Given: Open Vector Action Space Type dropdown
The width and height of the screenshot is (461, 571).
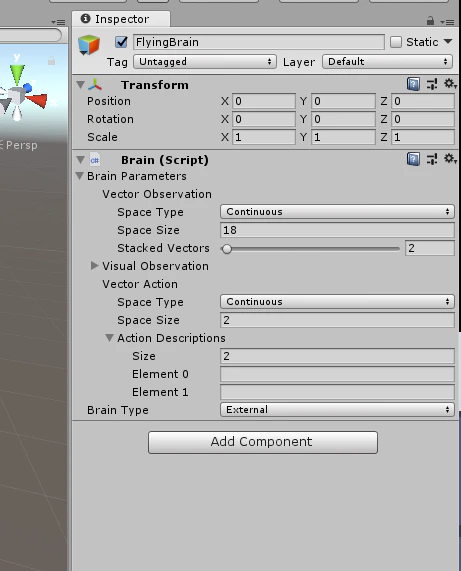Looking at the screenshot, I should pos(337,302).
